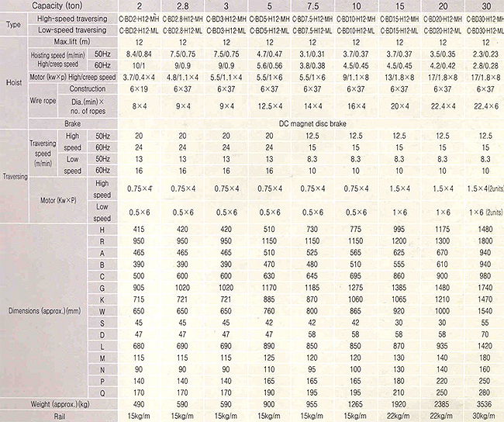The width and height of the screenshot is (504, 422).
Task: Click the '8×4' rope diameter value
Action: (x=139, y=106)
